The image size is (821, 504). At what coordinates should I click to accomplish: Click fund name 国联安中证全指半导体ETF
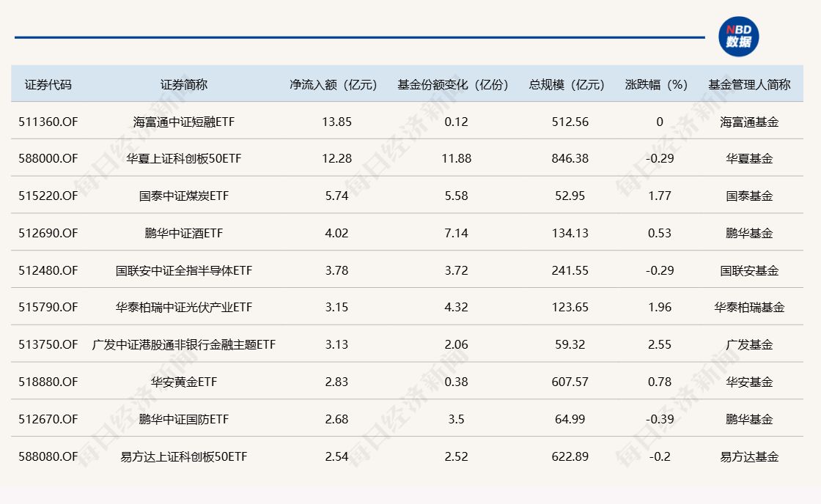pyautogui.click(x=184, y=270)
